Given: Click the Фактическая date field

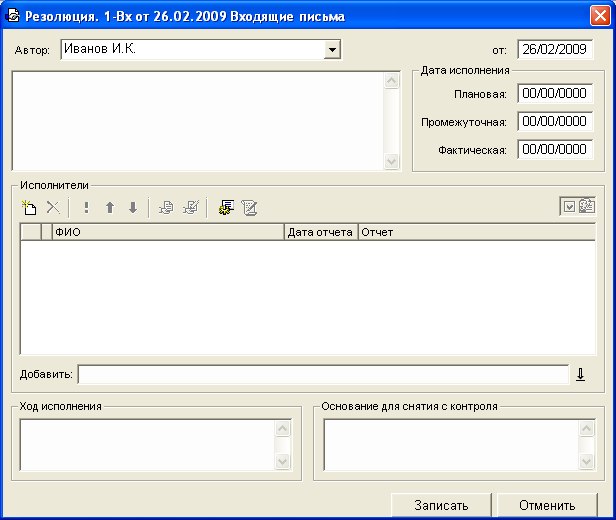Looking at the screenshot, I should [555, 149].
